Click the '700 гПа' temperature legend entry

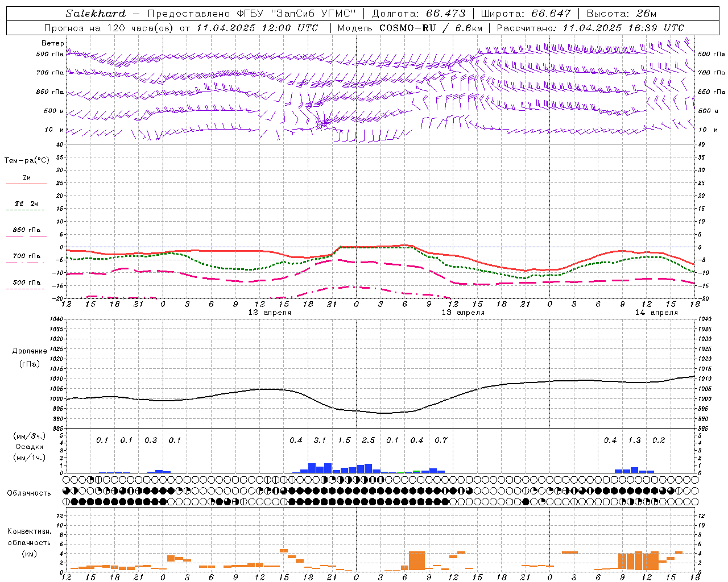click(27, 256)
